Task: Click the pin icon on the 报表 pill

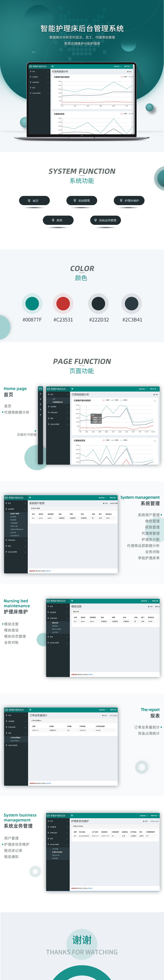Action: [x=53, y=220]
